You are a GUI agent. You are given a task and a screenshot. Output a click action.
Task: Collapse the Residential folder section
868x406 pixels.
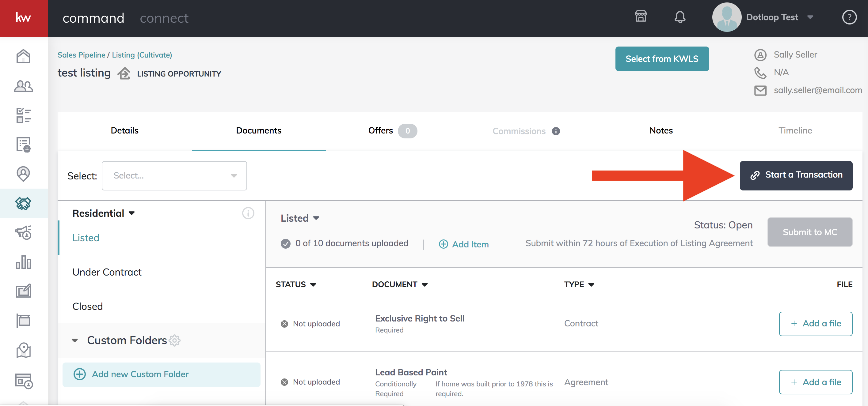pos(132,213)
